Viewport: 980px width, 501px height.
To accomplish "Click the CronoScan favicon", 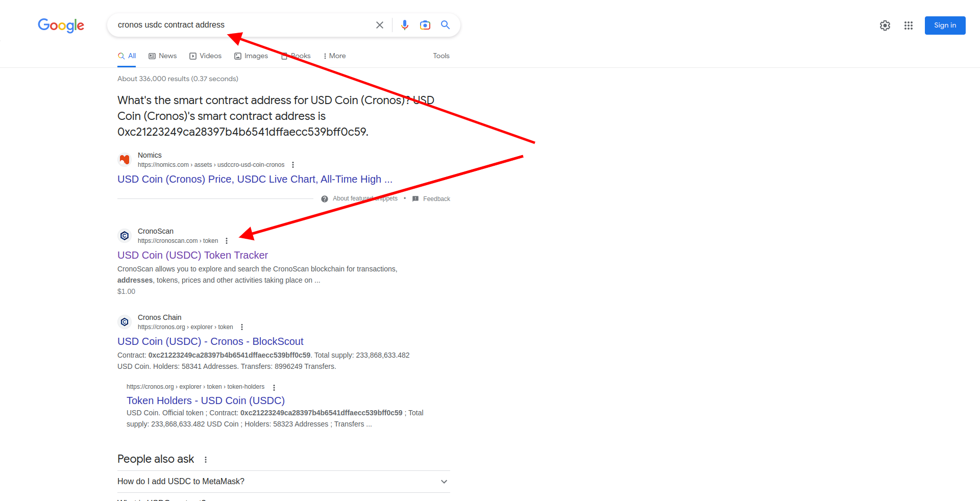I will [125, 236].
